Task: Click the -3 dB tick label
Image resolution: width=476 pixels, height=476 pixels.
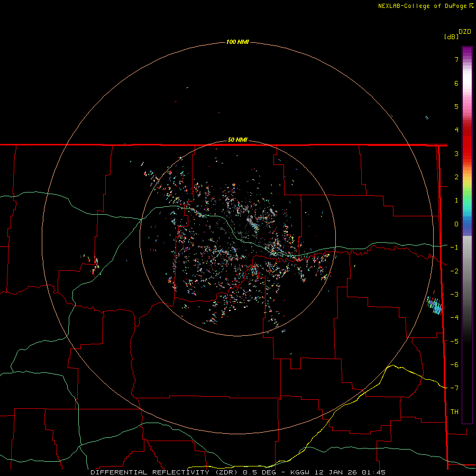Action: click(x=454, y=295)
